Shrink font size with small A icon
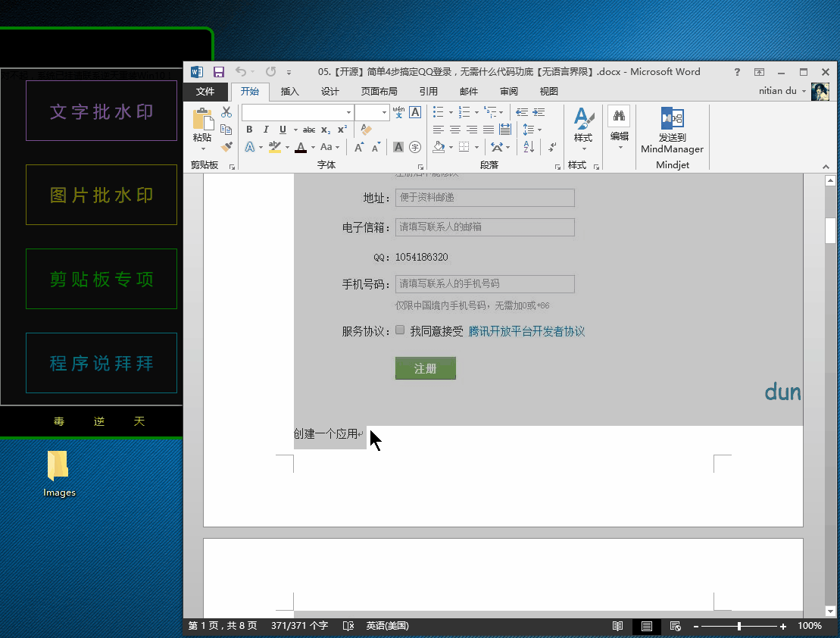Image resolution: width=840 pixels, height=638 pixels. (376, 147)
